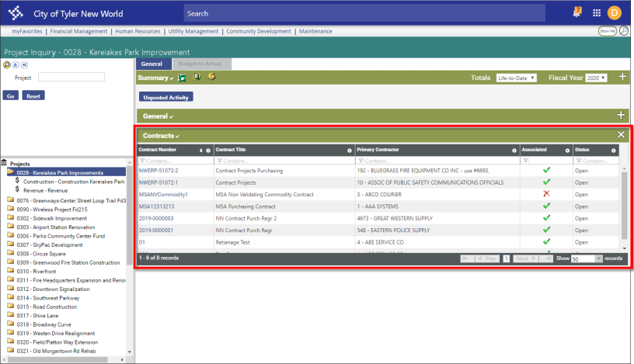Click the Primary Contractor filter Contains field
The height and width of the screenshot is (364, 634).
(437, 161)
